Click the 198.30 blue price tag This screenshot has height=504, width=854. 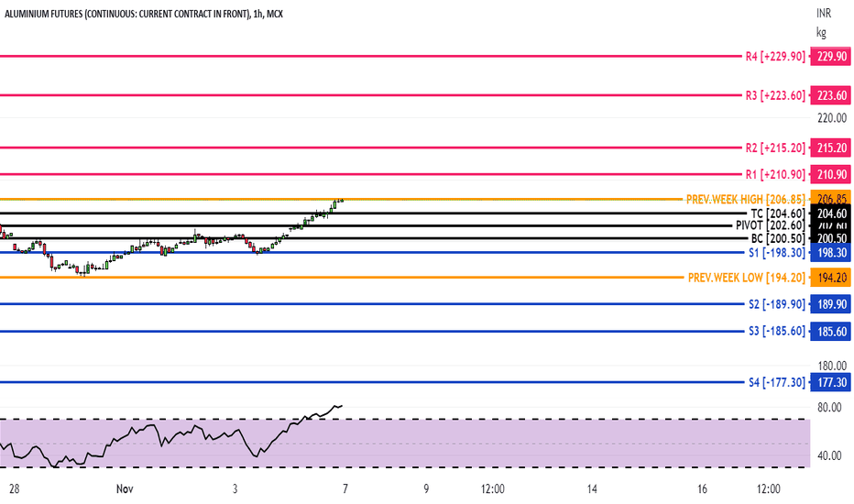[830, 252]
